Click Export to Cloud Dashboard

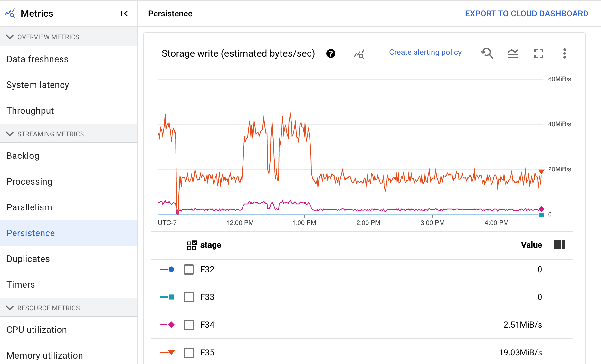[x=526, y=13]
